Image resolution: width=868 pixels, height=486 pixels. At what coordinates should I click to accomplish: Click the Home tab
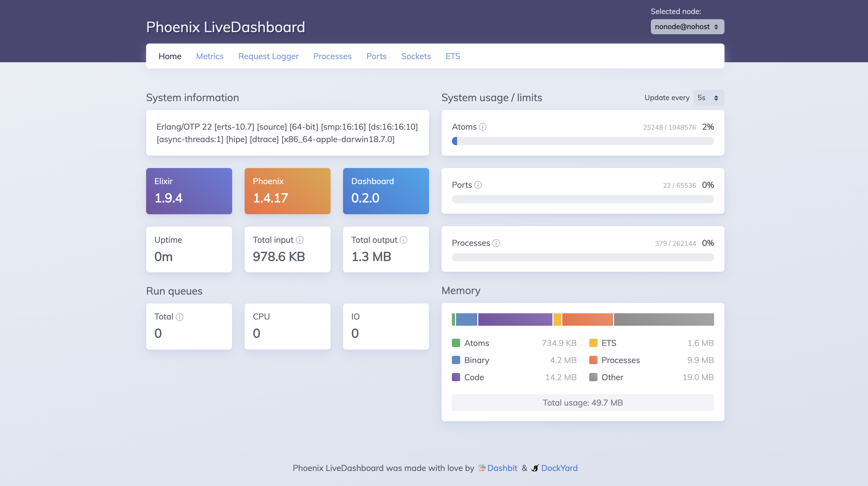170,56
